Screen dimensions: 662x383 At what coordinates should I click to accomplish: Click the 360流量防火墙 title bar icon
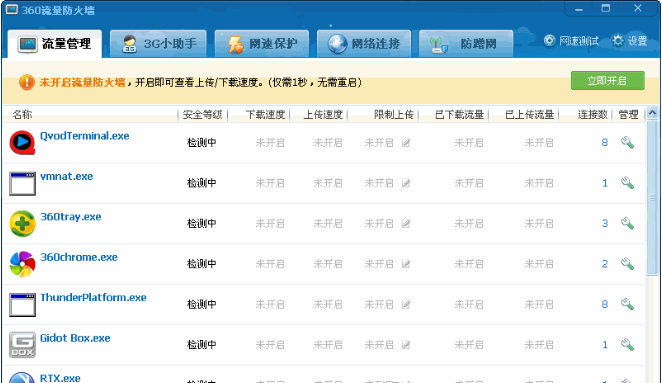pyautogui.click(x=11, y=9)
